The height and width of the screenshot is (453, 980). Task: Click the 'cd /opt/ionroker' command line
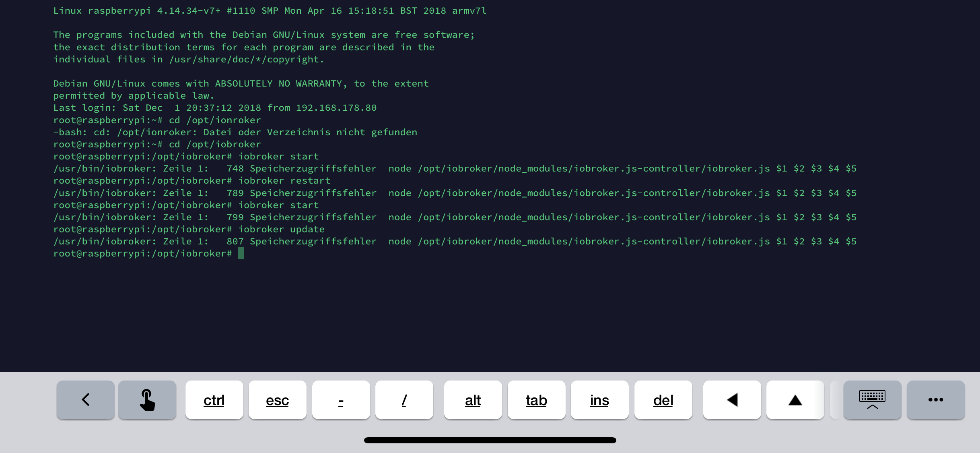click(214, 120)
